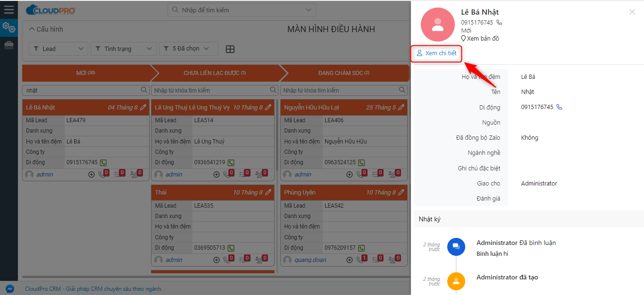This screenshot has height=295, width=644.
Task: Click the grid layout icon beside filters
Action: 230,49
